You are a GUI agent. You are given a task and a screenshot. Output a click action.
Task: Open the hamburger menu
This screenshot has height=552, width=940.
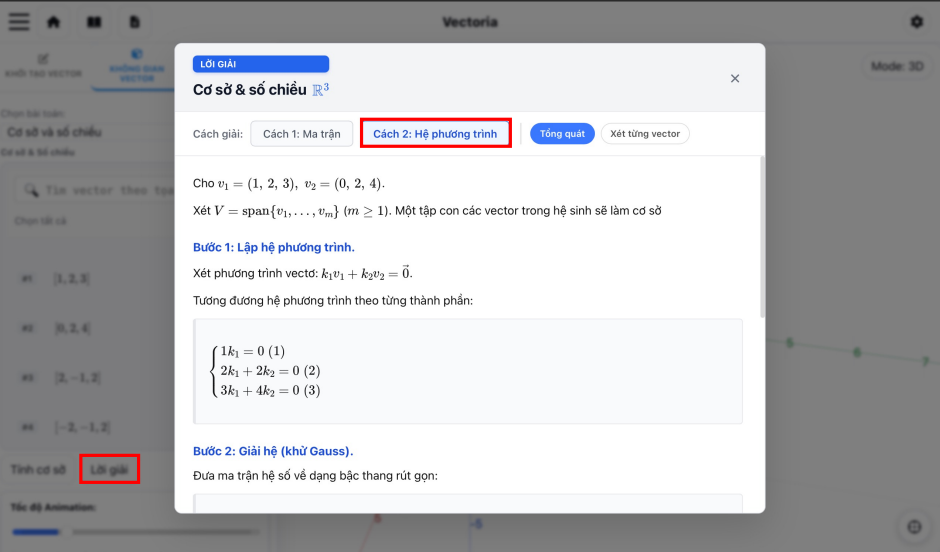coord(19,22)
